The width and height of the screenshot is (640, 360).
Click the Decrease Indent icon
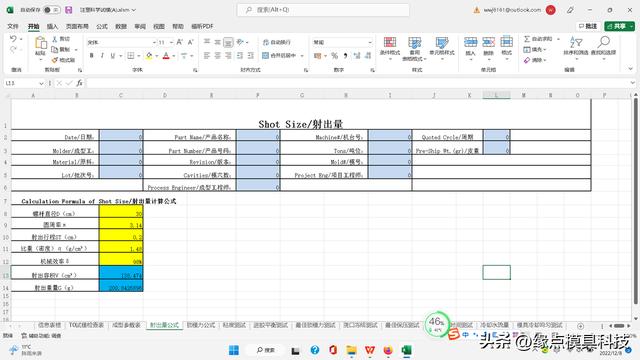(x=240, y=56)
